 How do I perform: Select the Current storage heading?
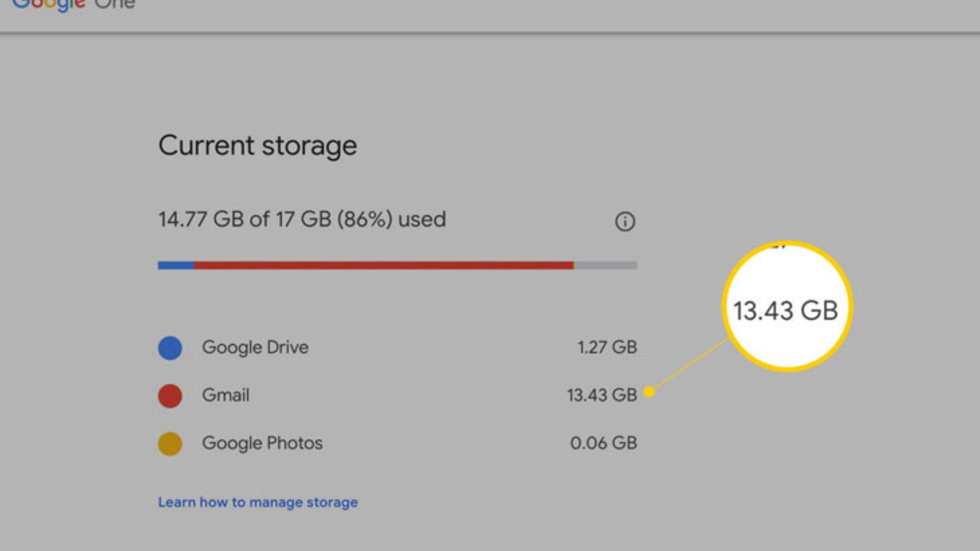coord(257,146)
